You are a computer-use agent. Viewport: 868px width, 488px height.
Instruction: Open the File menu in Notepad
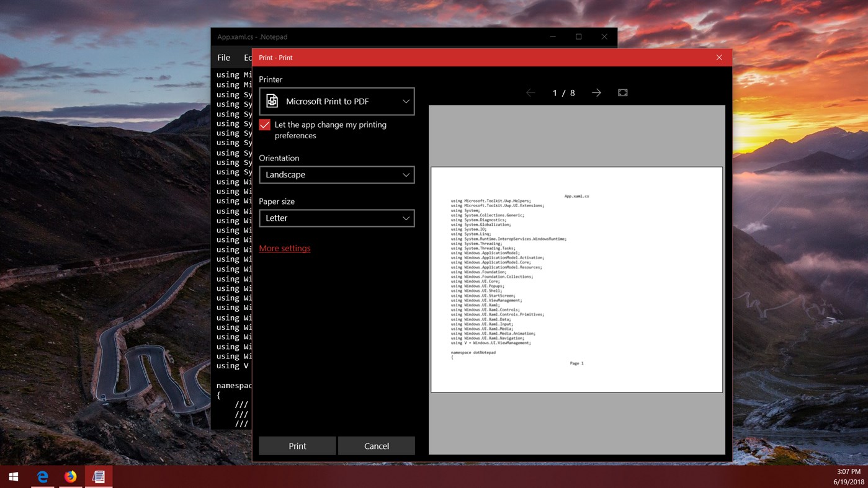(x=223, y=57)
